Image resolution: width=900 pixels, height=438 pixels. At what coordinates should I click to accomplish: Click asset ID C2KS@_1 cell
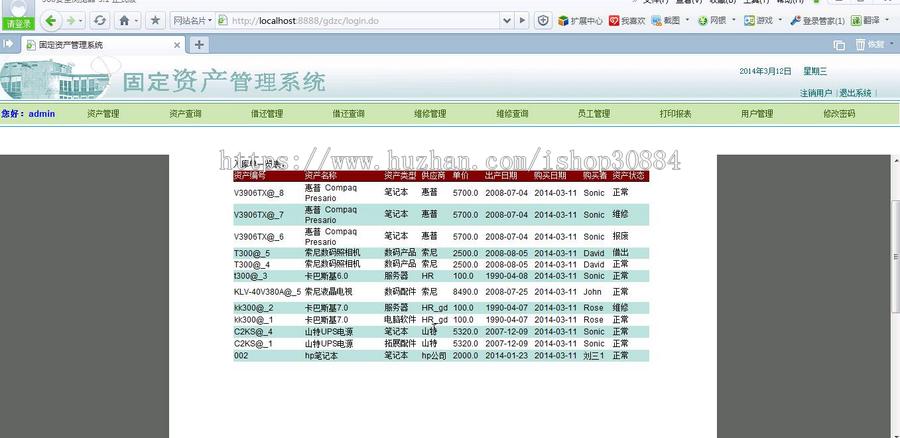point(253,344)
